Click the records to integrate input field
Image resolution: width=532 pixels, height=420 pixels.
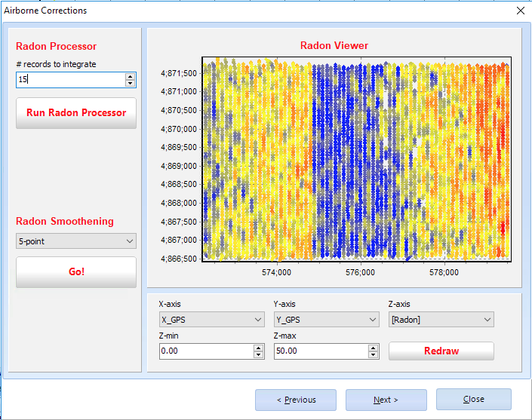pos(69,80)
